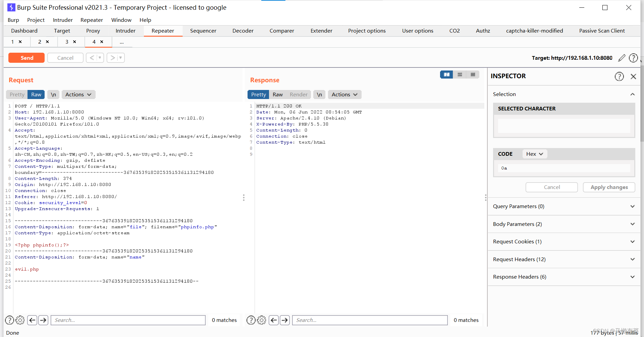Click the help question mark next to the target
The image size is (644, 337).
(633, 58)
